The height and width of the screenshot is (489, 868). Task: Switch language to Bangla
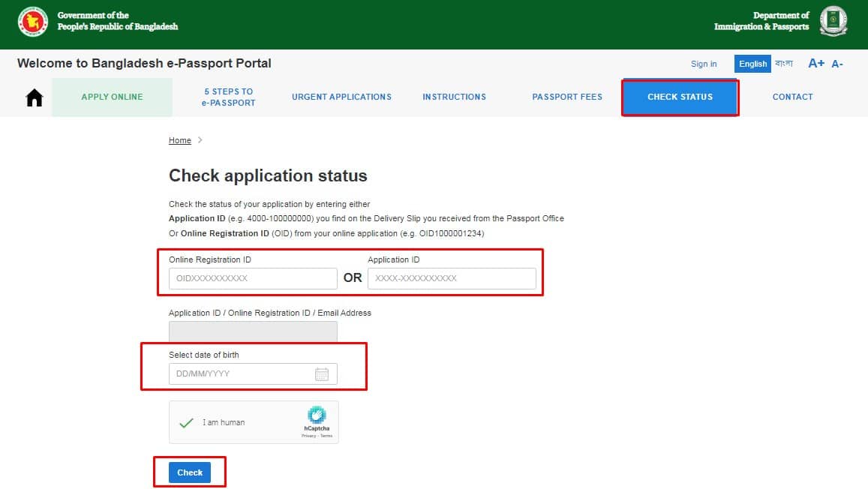[784, 64]
